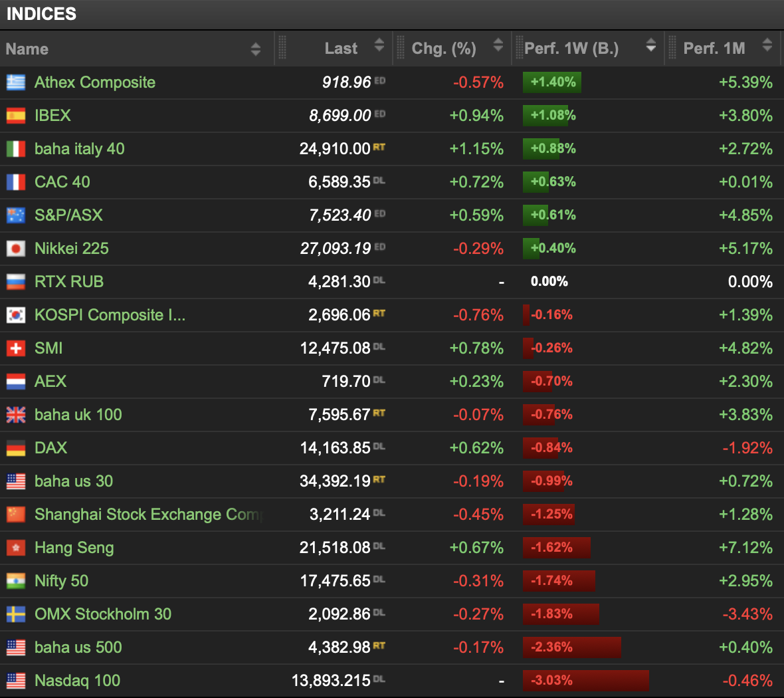This screenshot has width=784, height=698.
Task: Click the German flag beside DAX
Action: click(16, 448)
